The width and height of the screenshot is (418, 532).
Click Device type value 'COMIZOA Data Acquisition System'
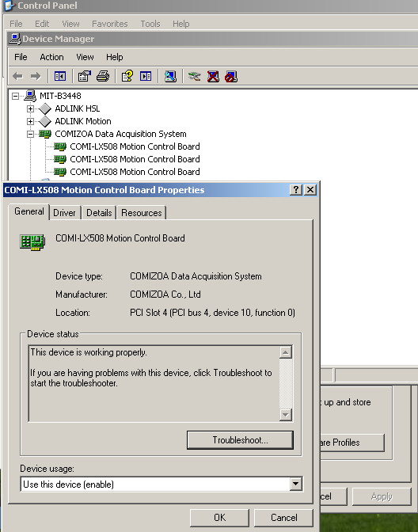pos(196,276)
